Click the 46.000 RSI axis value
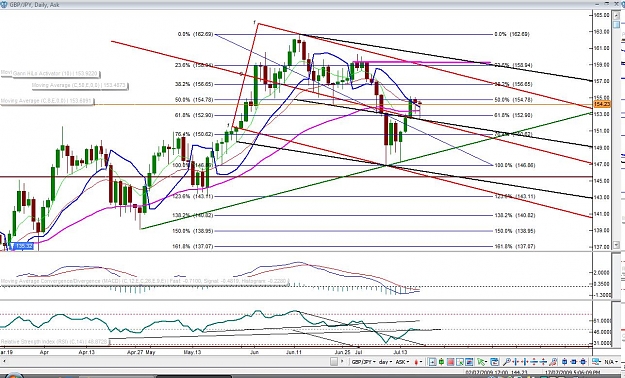Image resolution: width=625 pixels, height=378 pixels. (601, 332)
